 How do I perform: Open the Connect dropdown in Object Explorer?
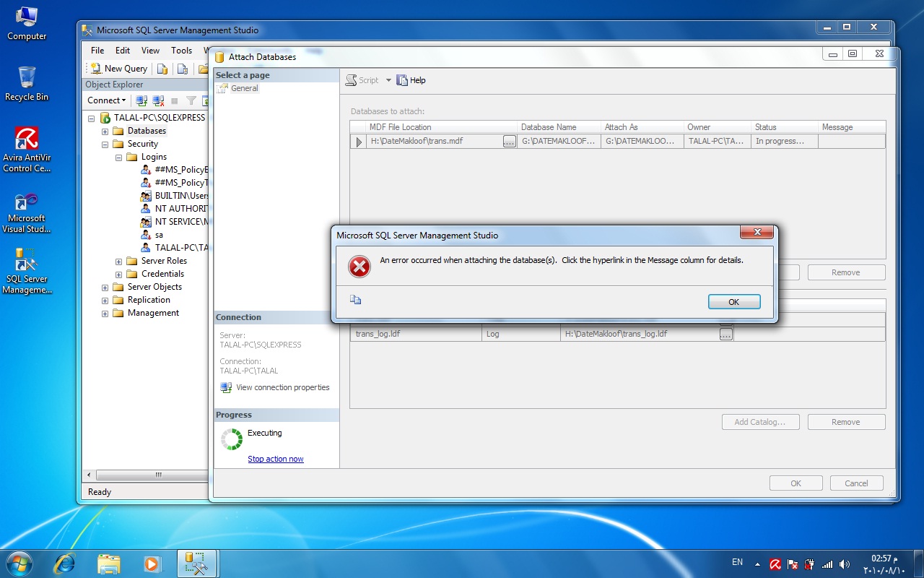click(107, 100)
